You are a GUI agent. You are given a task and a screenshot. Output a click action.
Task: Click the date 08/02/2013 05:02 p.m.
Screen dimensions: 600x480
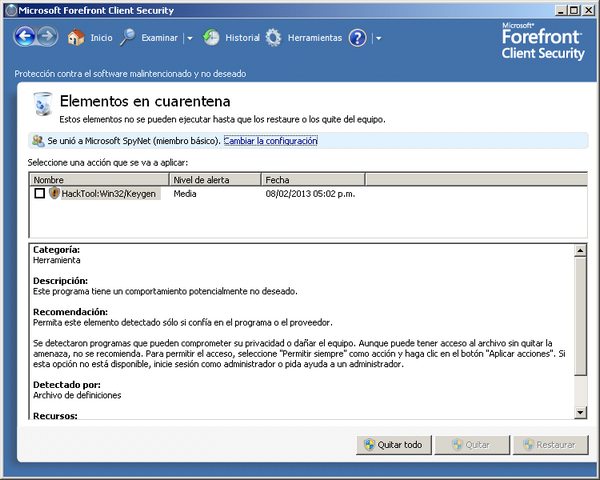tap(310, 194)
